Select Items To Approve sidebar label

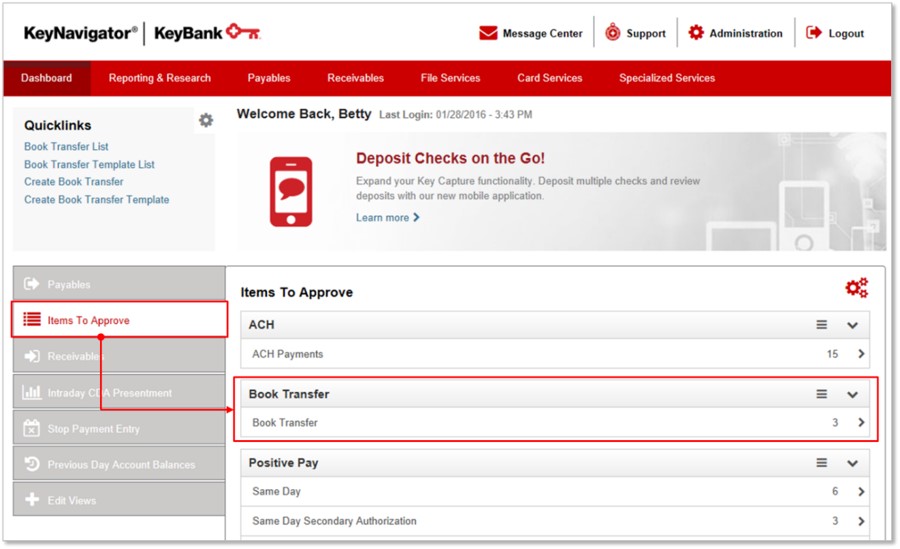[x=88, y=320]
